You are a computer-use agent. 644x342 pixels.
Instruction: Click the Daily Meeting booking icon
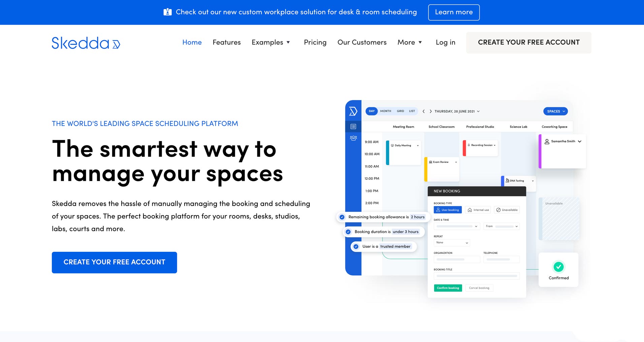click(x=392, y=145)
